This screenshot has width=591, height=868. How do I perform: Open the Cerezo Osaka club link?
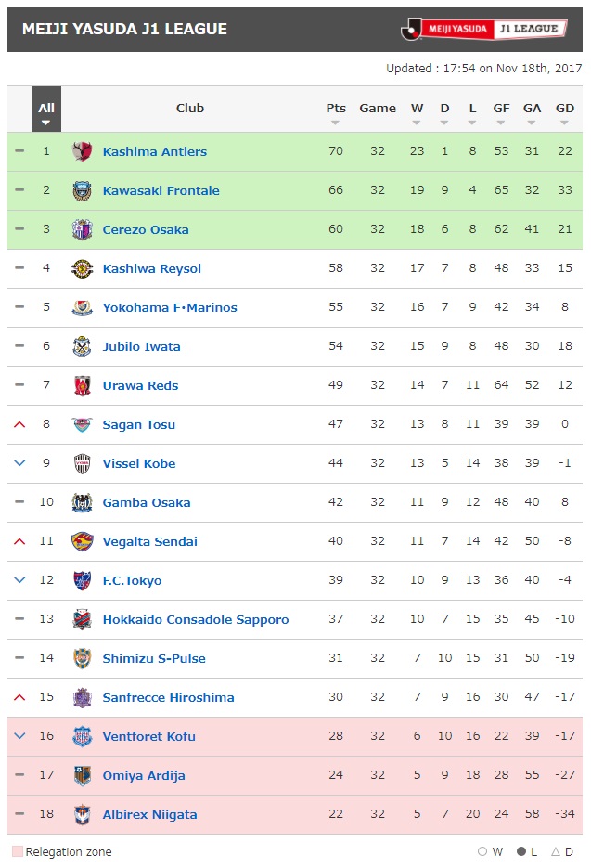click(x=146, y=229)
